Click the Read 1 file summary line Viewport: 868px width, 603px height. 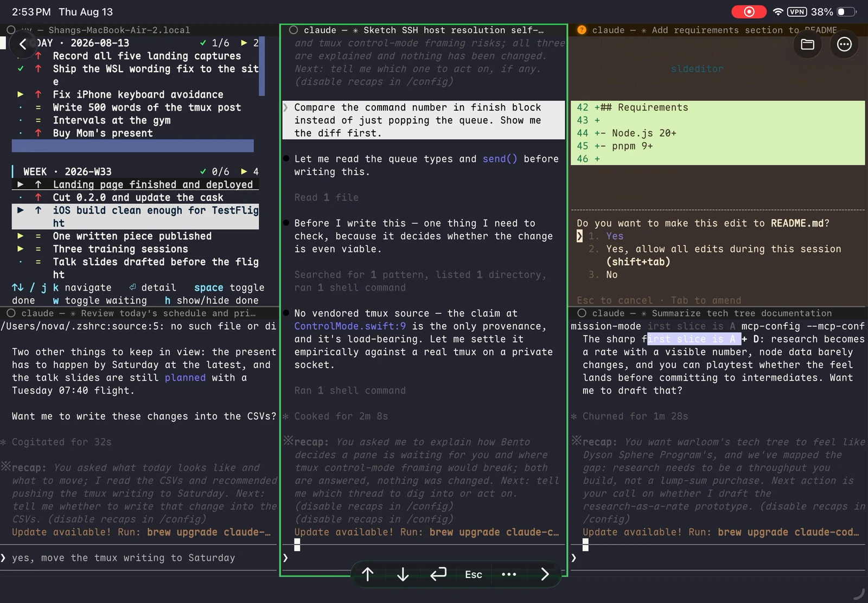(326, 197)
